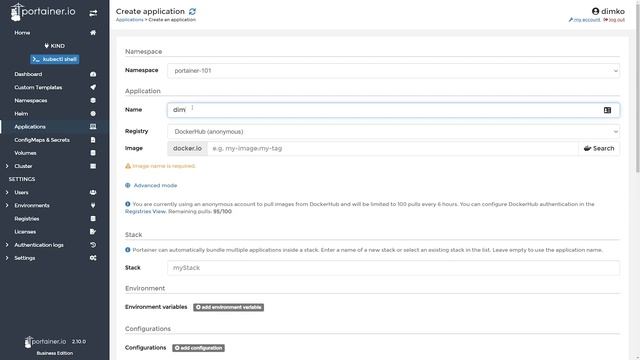Focus the application Name input field
The height and width of the screenshot is (360, 640).
(393, 110)
